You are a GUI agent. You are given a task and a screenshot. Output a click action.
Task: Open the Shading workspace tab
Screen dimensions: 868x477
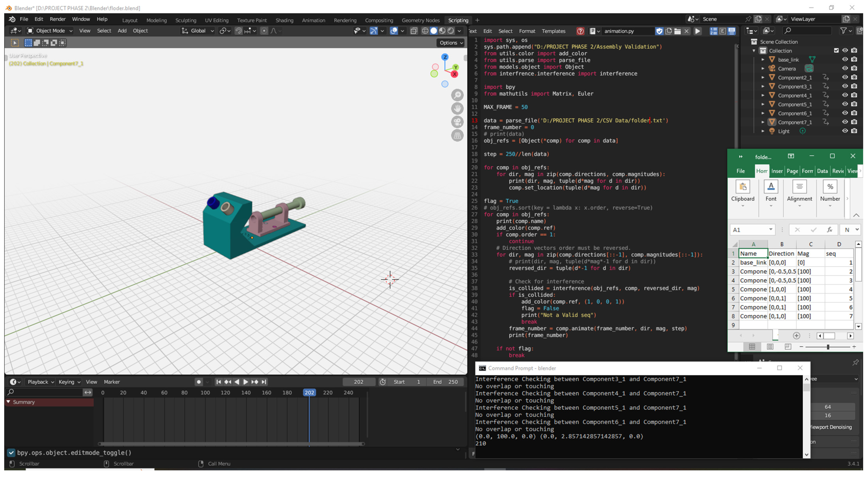coord(284,20)
